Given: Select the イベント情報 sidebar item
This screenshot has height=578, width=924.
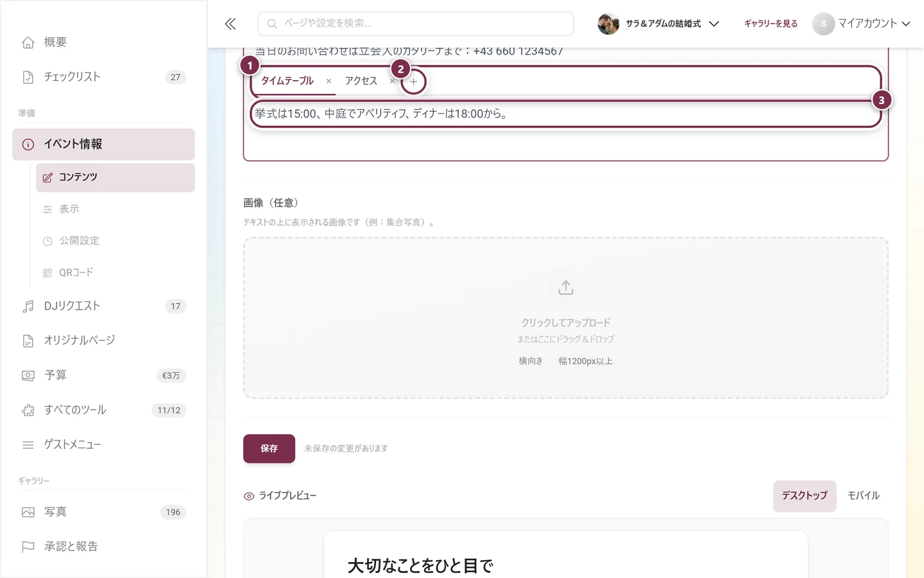Looking at the screenshot, I should pos(103,144).
